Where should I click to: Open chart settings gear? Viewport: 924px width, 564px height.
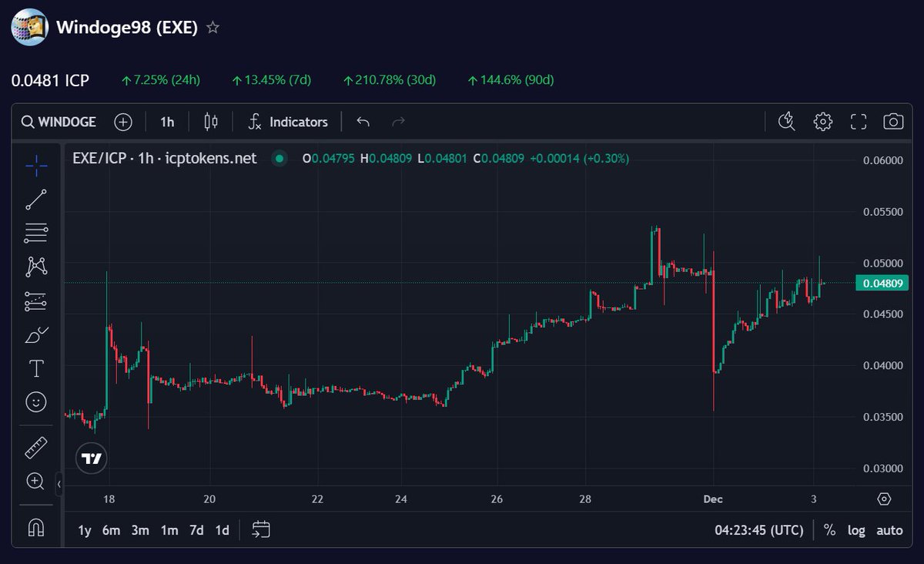pyautogui.click(x=822, y=121)
